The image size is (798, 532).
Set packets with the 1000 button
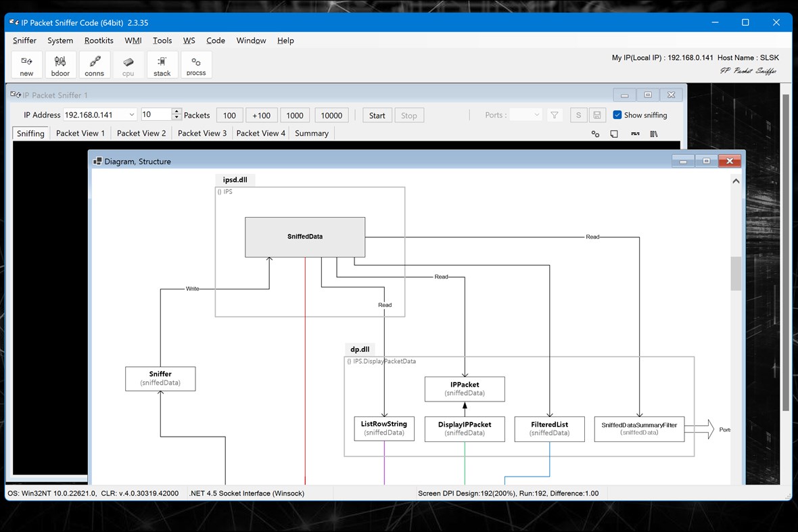tap(295, 116)
